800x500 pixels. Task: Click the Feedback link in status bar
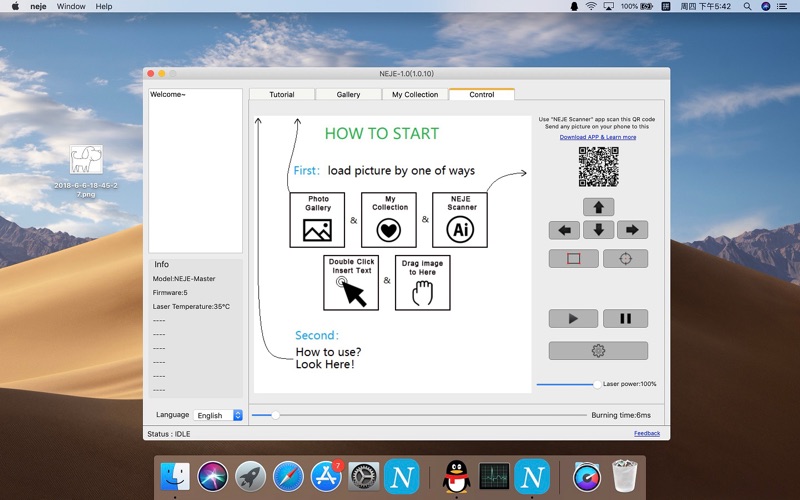click(647, 433)
